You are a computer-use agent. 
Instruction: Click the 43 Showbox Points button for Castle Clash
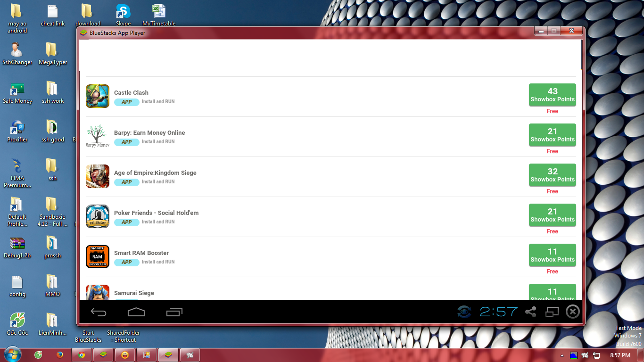coord(553,95)
